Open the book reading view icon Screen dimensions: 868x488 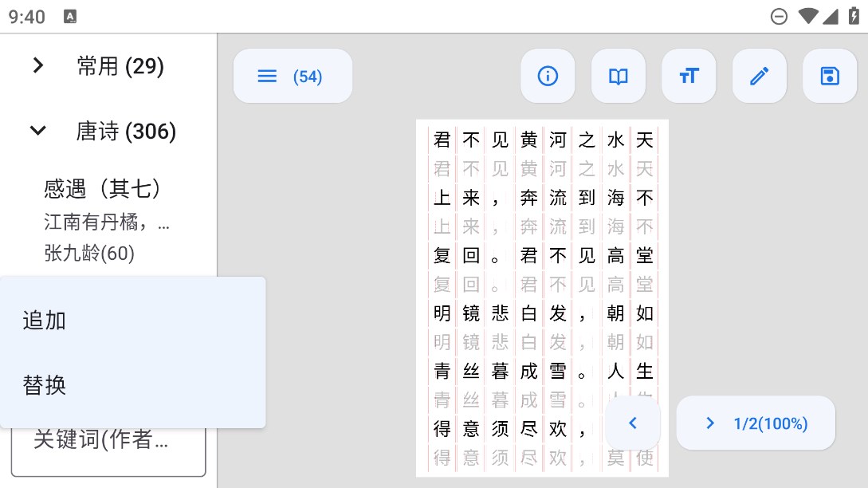(x=619, y=76)
